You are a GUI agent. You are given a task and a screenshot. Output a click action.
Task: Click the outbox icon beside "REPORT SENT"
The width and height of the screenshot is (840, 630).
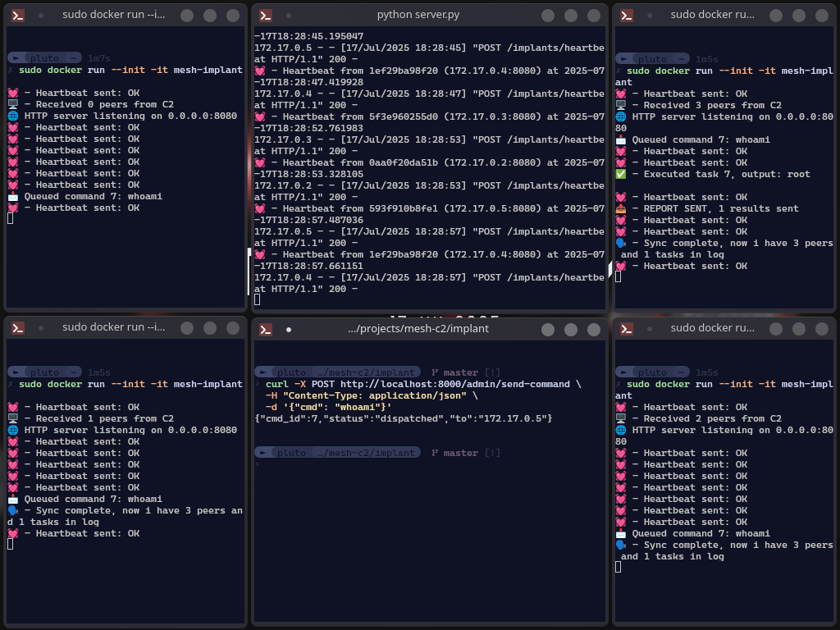point(621,208)
